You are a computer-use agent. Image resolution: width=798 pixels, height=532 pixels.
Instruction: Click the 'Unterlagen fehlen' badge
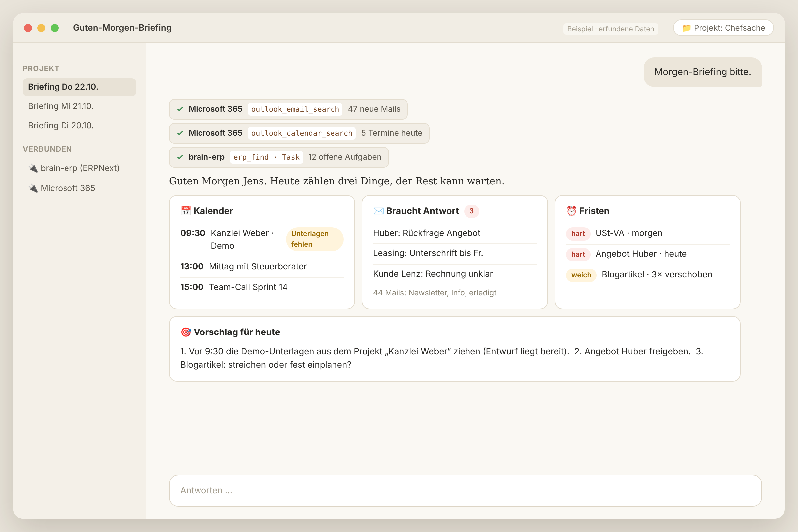tap(315, 239)
